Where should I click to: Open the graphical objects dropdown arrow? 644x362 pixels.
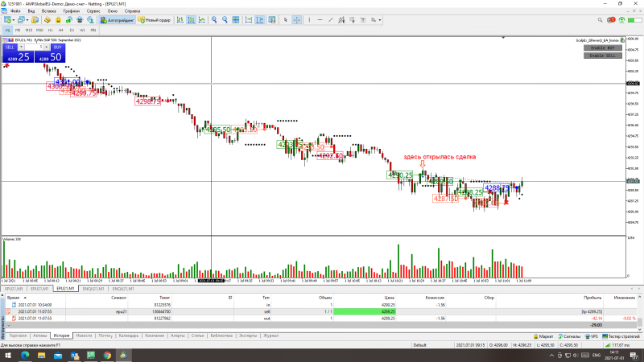pyautogui.click(x=380, y=19)
